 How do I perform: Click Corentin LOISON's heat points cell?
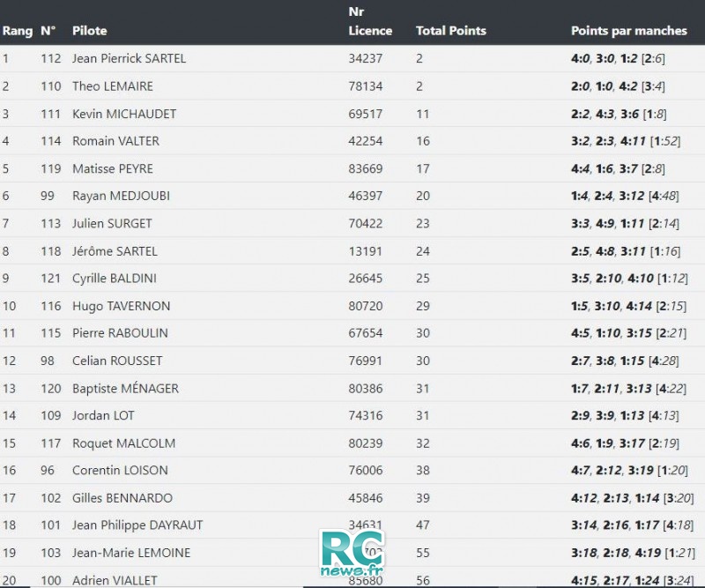pyautogui.click(x=629, y=471)
